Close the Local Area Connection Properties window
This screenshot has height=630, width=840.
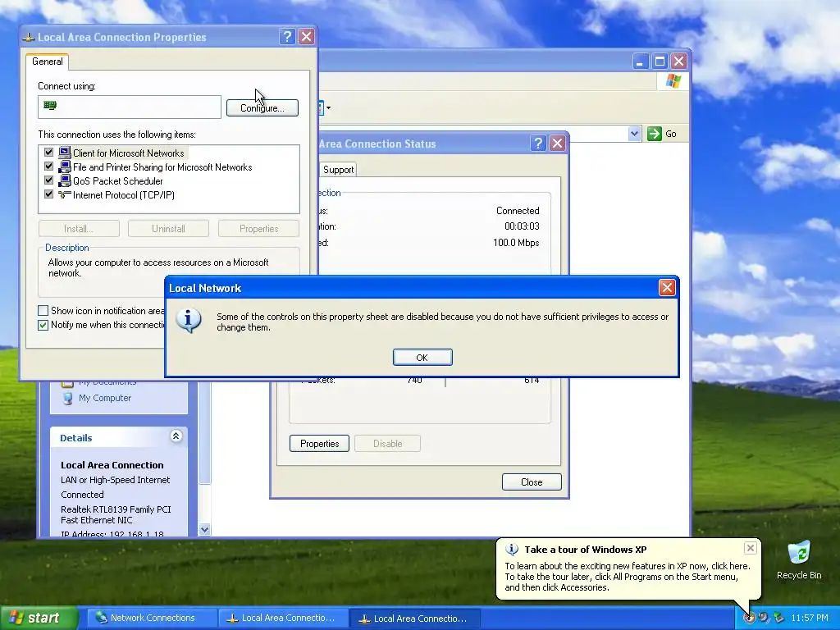pos(307,36)
